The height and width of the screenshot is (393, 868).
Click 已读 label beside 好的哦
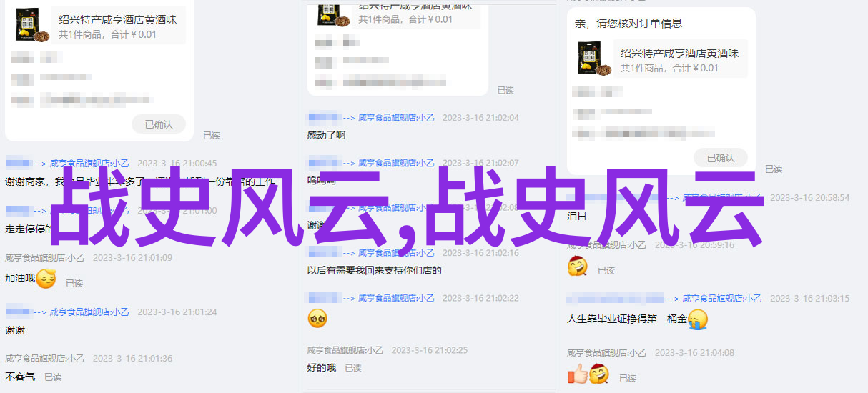point(353,368)
